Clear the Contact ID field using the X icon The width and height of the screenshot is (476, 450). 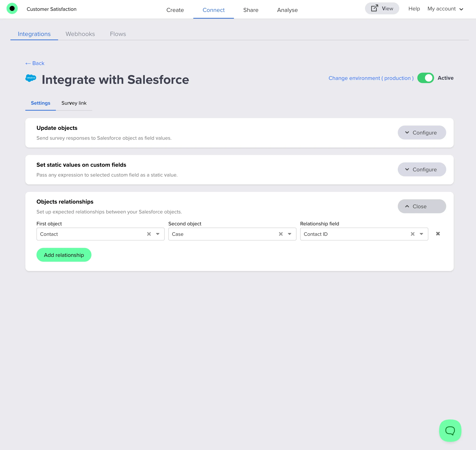(413, 234)
